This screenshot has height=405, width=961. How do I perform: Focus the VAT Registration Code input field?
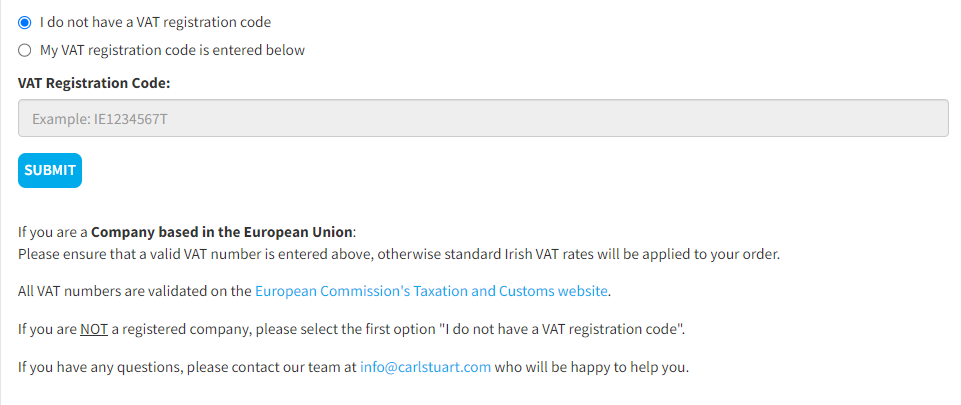point(483,118)
